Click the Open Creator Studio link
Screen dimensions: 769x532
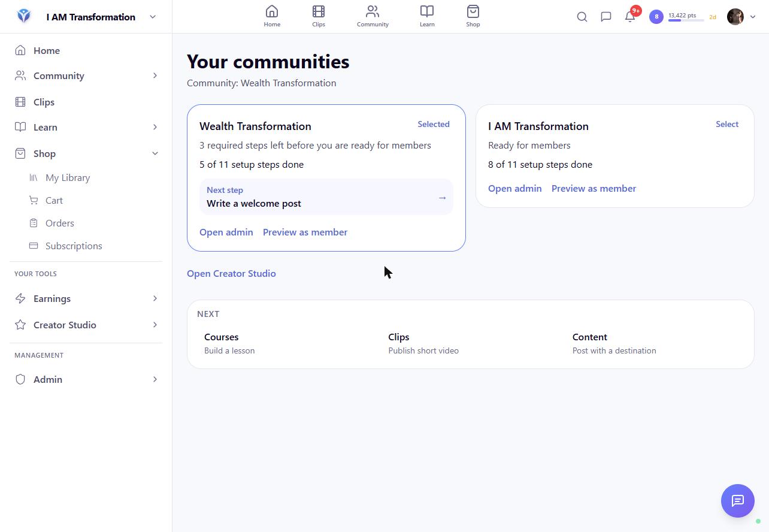click(231, 273)
